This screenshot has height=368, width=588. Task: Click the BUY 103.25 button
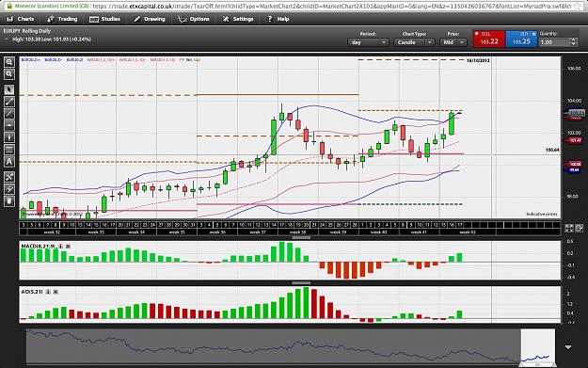(521, 39)
